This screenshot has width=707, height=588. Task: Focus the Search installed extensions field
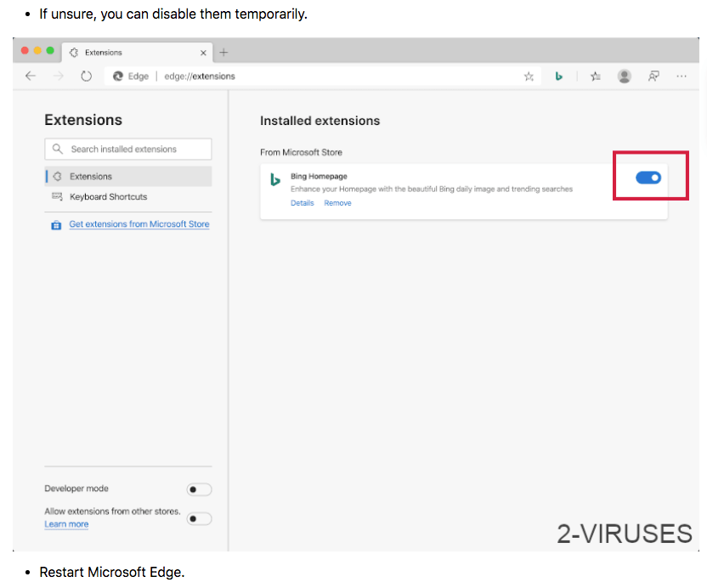pyautogui.click(x=128, y=149)
